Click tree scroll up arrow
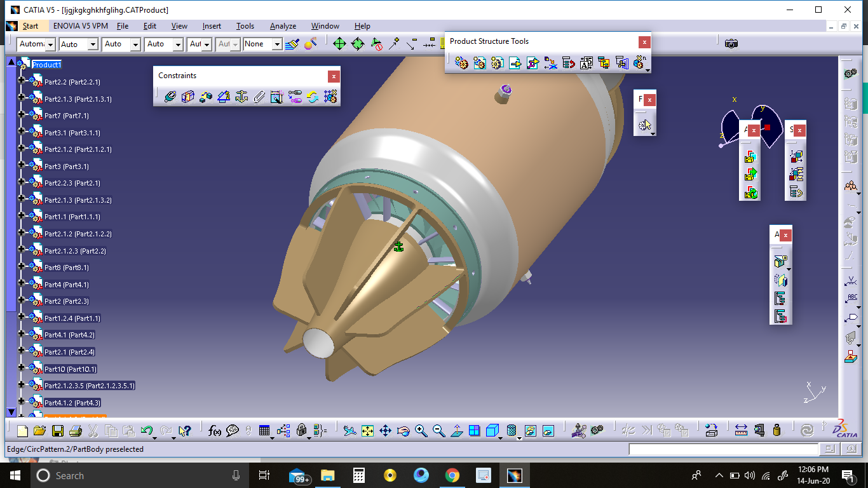868x488 pixels. 11,62
